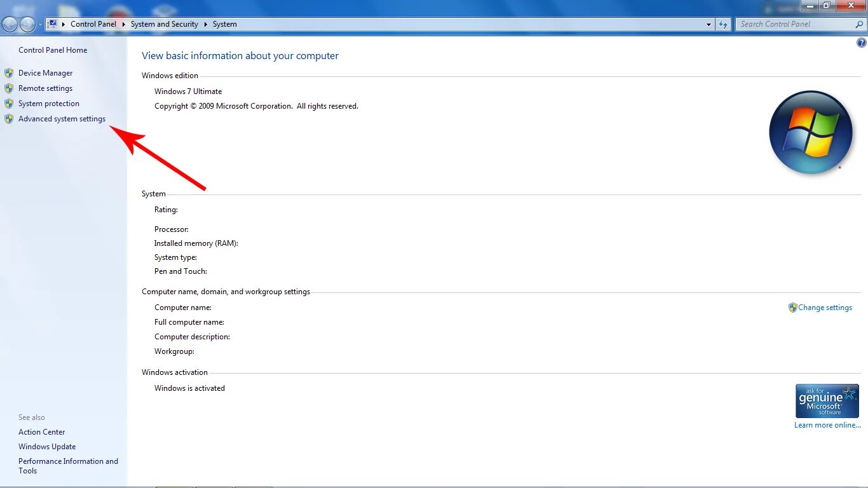Click the Windows is activated text
The height and width of the screenshot is (488, 868).
189,388
